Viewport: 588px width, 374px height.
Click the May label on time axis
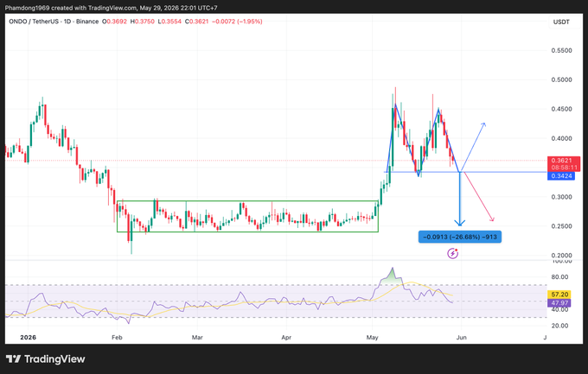coord(372,337)
